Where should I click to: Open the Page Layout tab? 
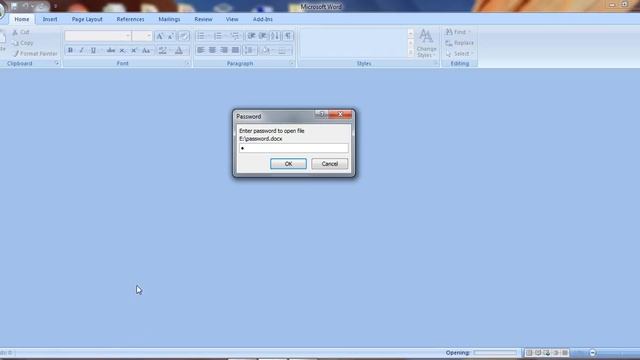(x=87, y=19)
